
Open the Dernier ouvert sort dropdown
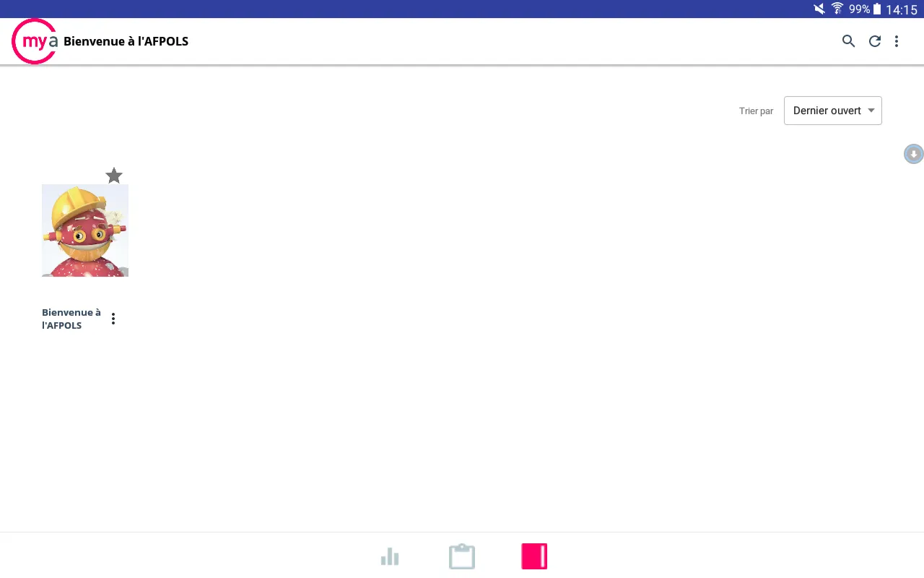point(833,111)
